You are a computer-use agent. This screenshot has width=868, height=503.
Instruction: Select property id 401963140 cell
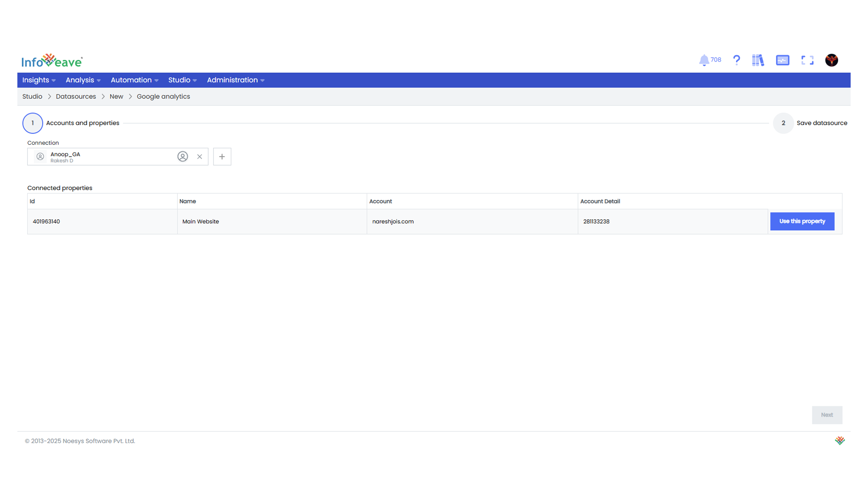pyautogui.click(x=102, y=222)
